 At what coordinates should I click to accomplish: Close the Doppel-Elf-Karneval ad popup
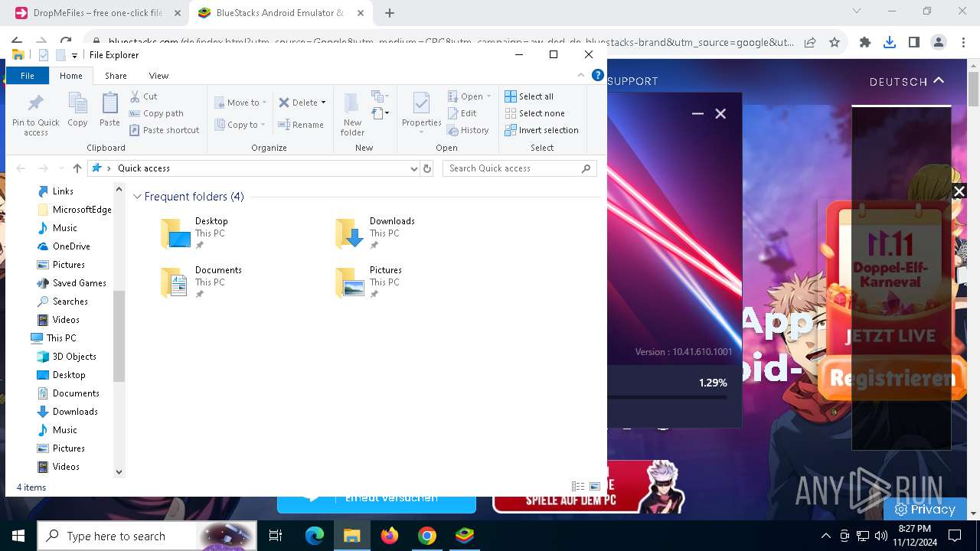tap(959, 191)
